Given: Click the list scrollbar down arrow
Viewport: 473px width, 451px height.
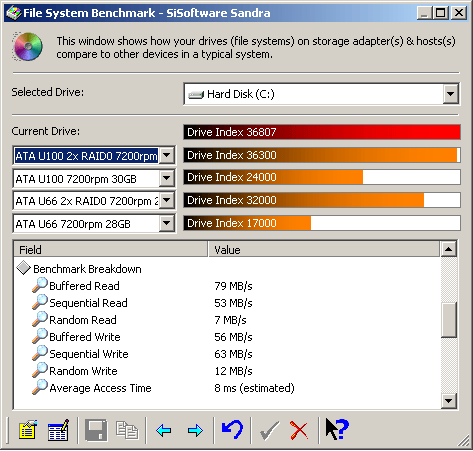Looking at the screenshot, I should click(x=449, y=401).
